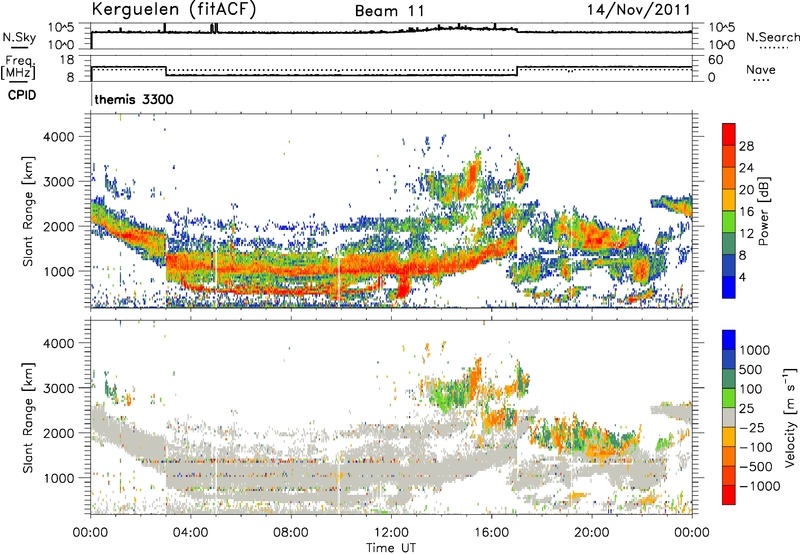Click the 'Power [dB]' colorbar title

coord(763,211)
